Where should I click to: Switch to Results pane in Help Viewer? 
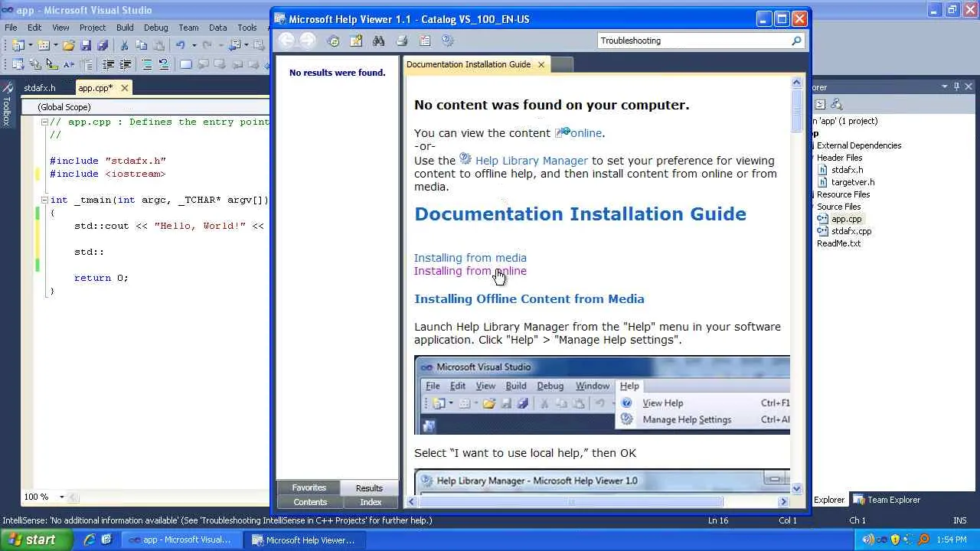pos(369,487)
